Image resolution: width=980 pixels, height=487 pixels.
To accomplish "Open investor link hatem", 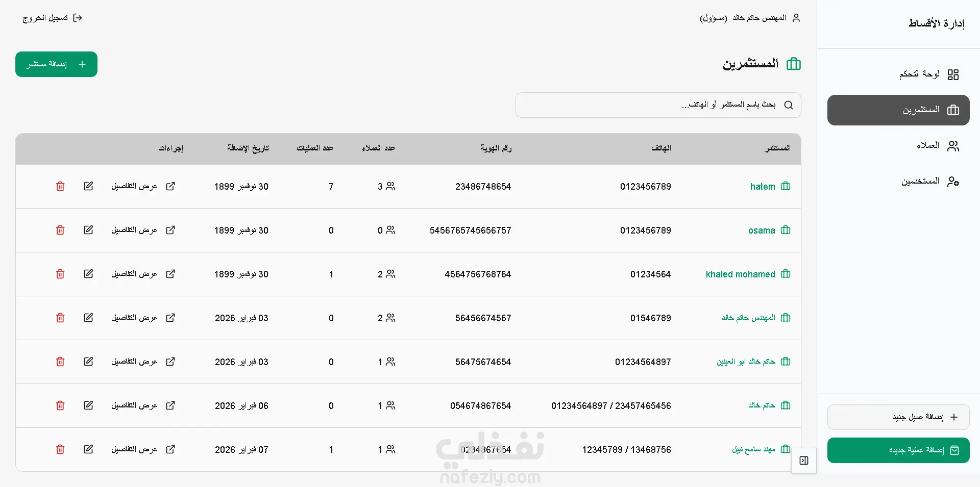I will pyautogui.click(x=763, y=187).
